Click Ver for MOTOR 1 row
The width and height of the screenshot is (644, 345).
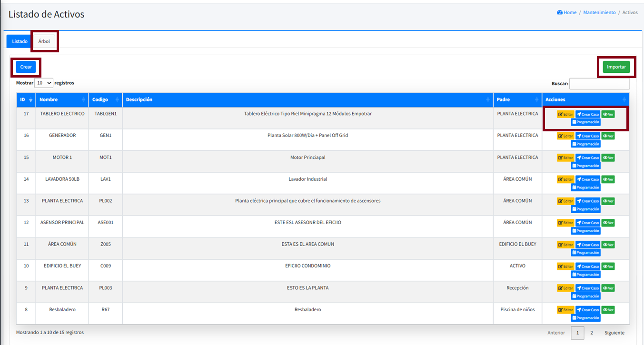tap(608, 158)
